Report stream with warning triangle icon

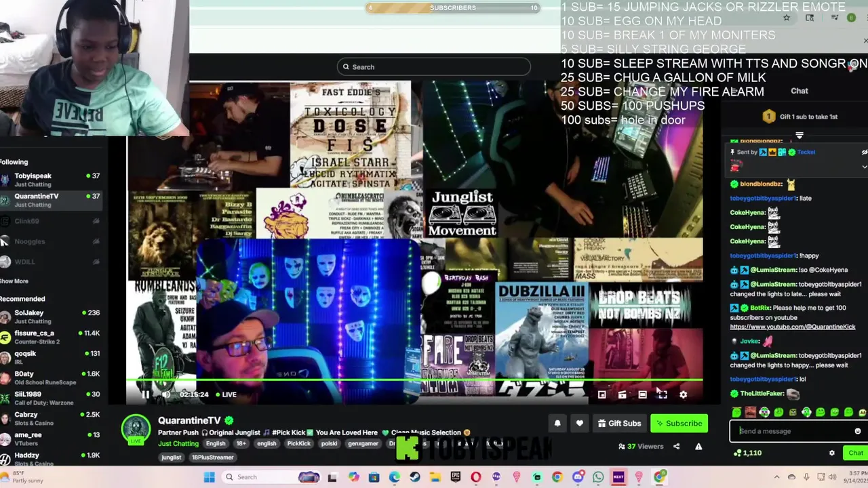(698, 447)
